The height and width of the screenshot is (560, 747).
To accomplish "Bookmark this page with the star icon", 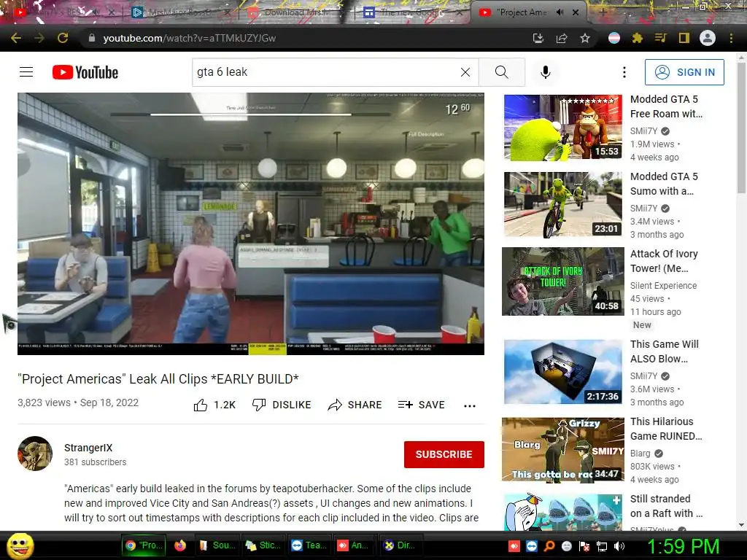I will [x=585, y=38].
